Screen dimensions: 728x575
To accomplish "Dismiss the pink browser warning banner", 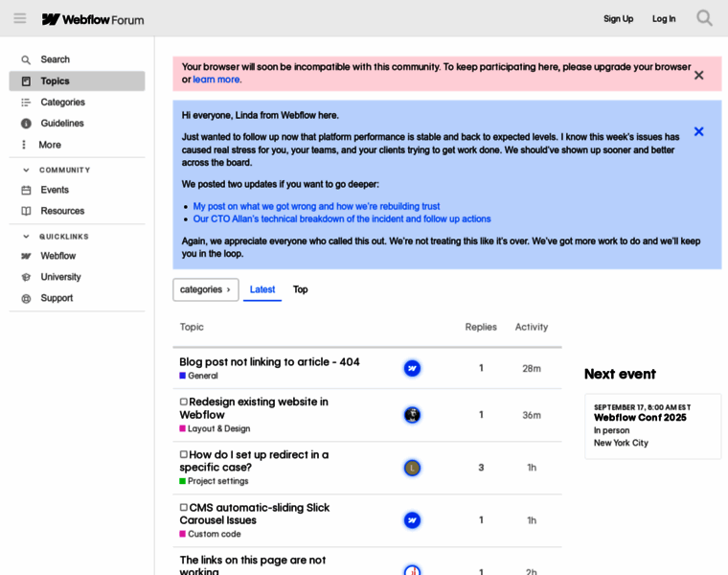I will point(698,76).
